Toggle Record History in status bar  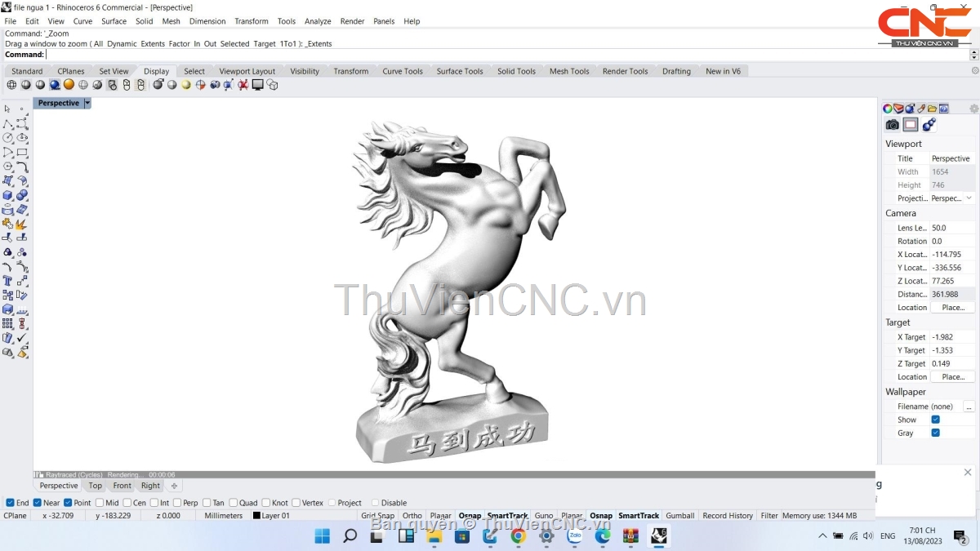point(728,516)
